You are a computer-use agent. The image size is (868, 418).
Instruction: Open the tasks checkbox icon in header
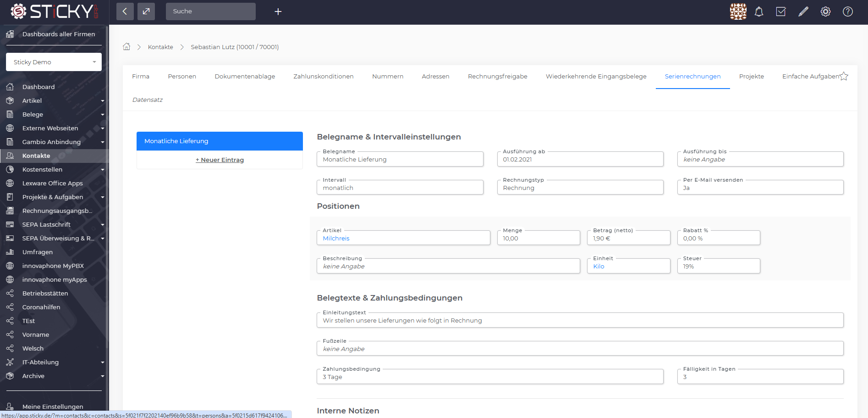pyautogui.click(x=781, y=11)
